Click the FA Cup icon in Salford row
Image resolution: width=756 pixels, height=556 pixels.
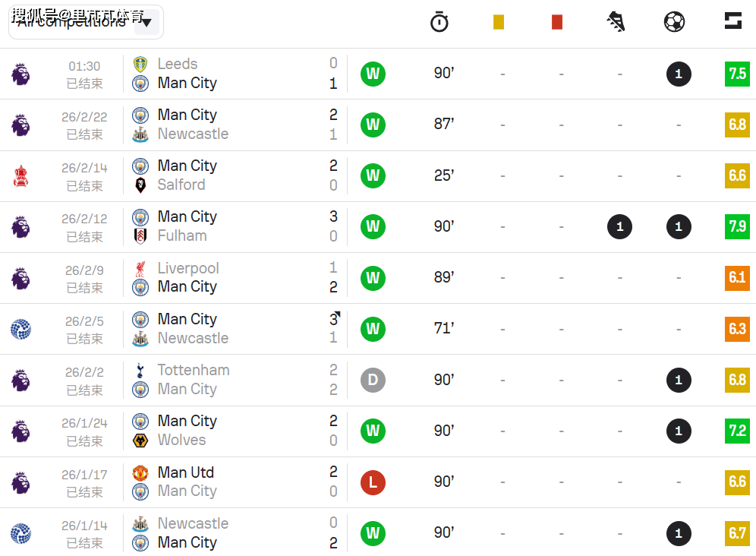click(20, 176)
